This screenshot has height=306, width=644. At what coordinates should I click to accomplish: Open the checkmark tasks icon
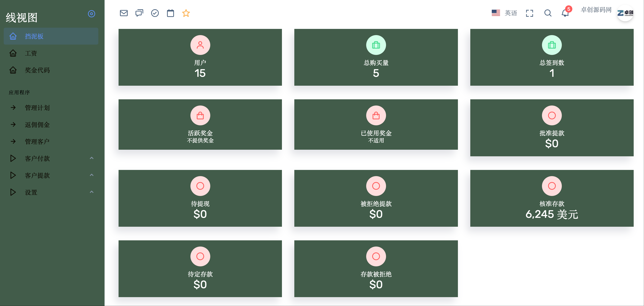pos(155,13)
